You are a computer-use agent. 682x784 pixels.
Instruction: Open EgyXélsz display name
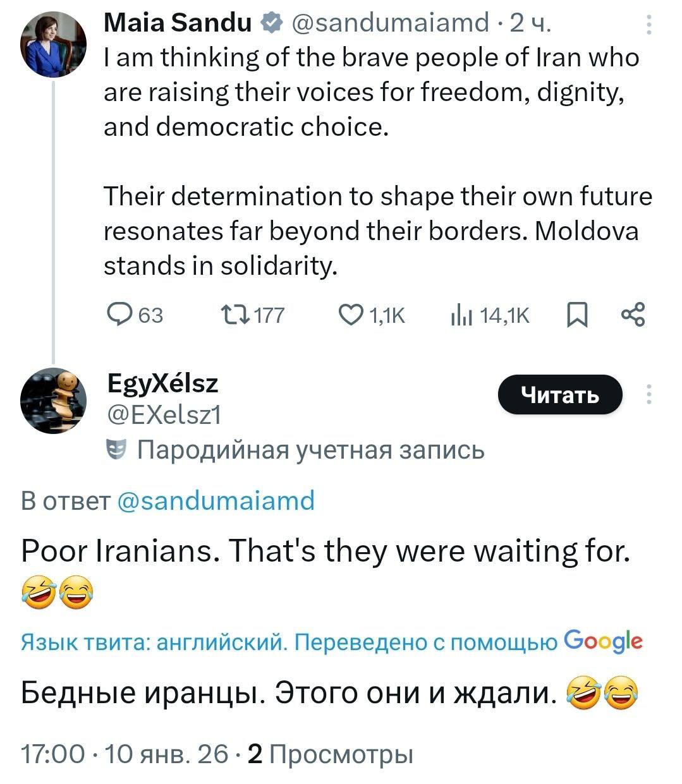[x=163, y=383]
